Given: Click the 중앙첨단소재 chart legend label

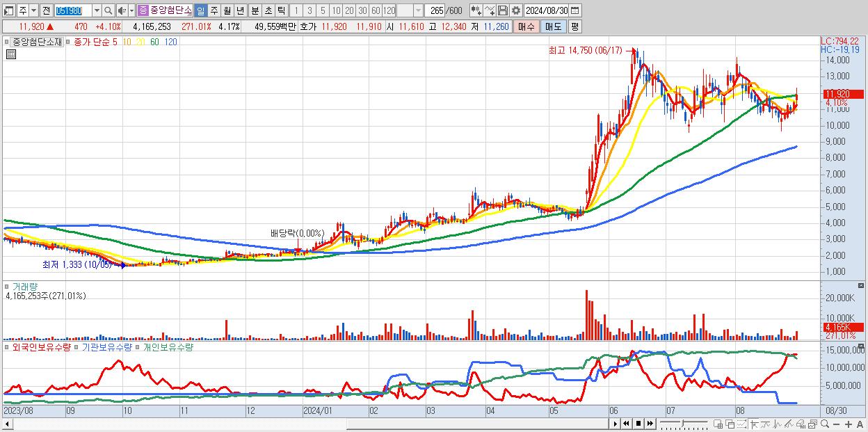Looking at the screenshot, I should [36, 42].
